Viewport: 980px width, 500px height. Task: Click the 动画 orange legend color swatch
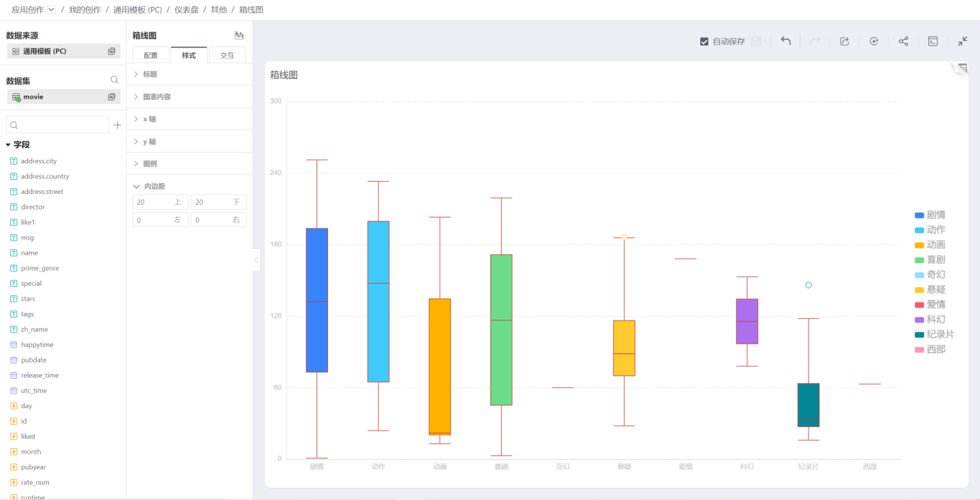pos(919,245)
